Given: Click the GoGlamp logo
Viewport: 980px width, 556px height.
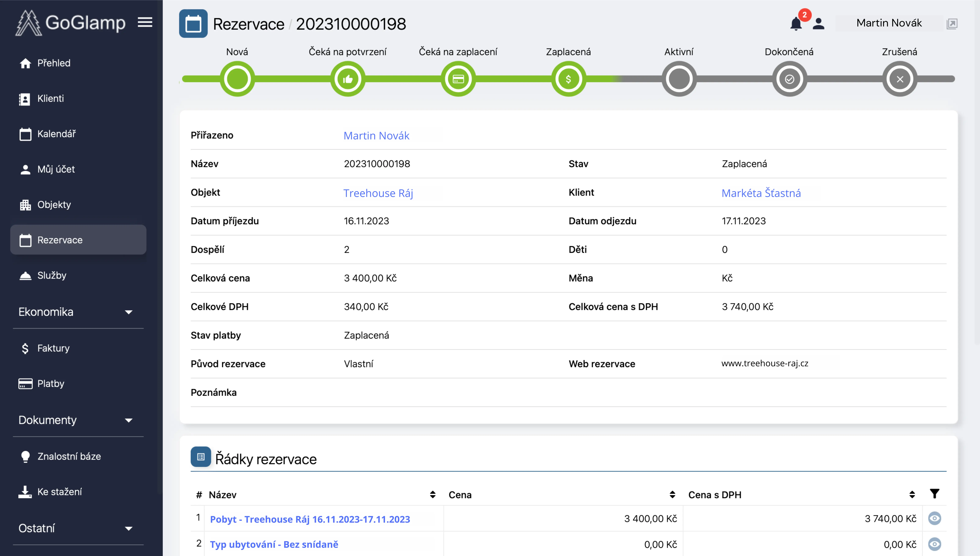Looking at the screenshot, I should click(x=70, y=23).
